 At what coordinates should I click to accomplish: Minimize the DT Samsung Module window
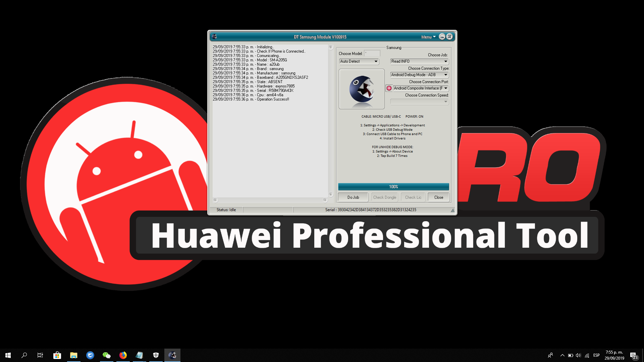442,37
